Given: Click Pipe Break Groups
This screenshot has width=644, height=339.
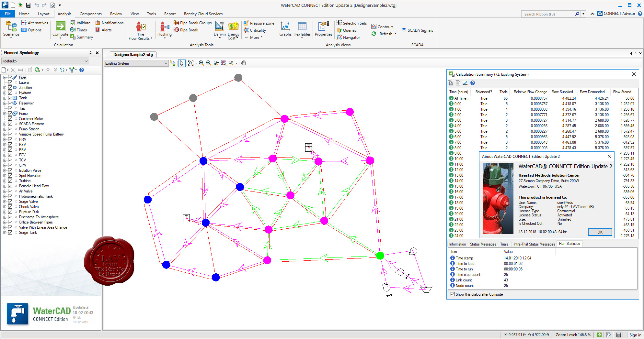Looking at the screenshot, I should 193,23.
